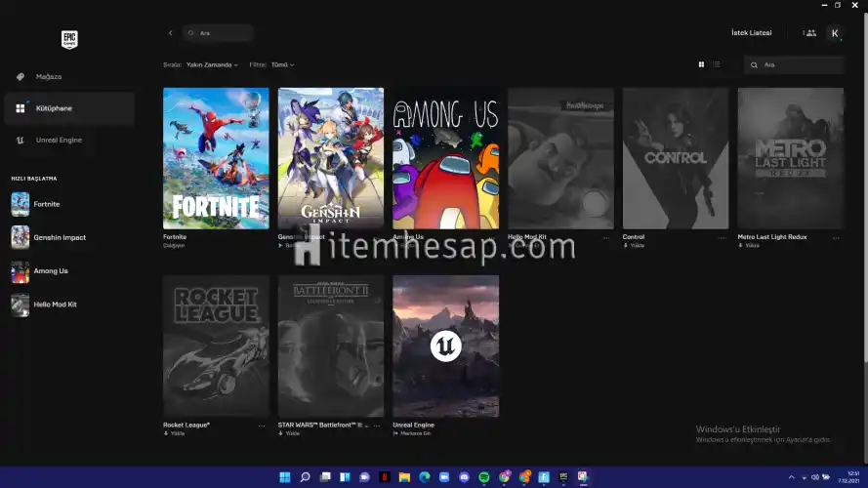Open the K profile avatar menu
This screenshot has width=868, height=488.
pos(835,33)
